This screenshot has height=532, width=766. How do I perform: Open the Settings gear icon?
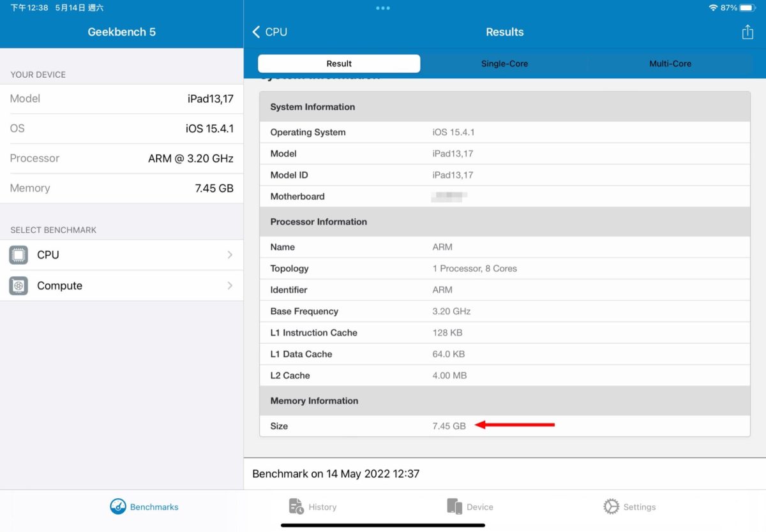point(611,506)
